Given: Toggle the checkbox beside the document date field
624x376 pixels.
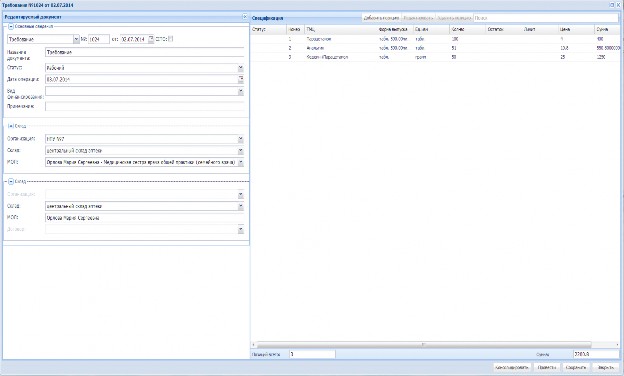Looking at the screenshot, I should (170, 39).
